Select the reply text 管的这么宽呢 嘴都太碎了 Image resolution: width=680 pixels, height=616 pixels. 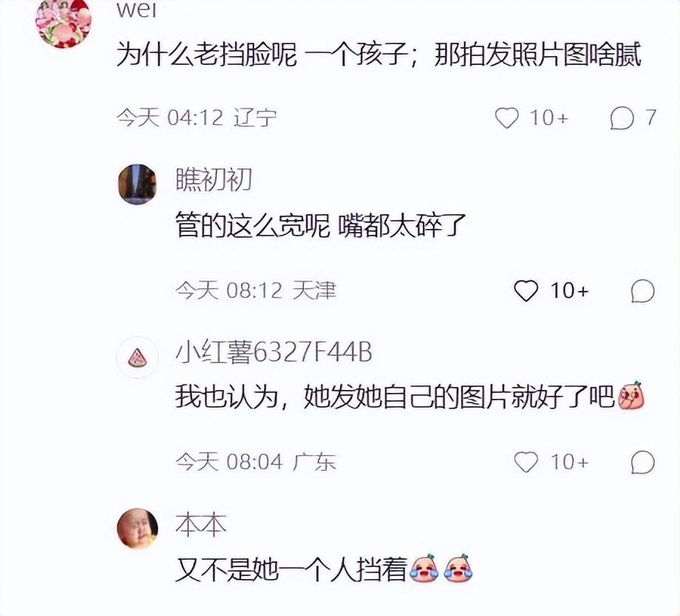pos(321,225)
